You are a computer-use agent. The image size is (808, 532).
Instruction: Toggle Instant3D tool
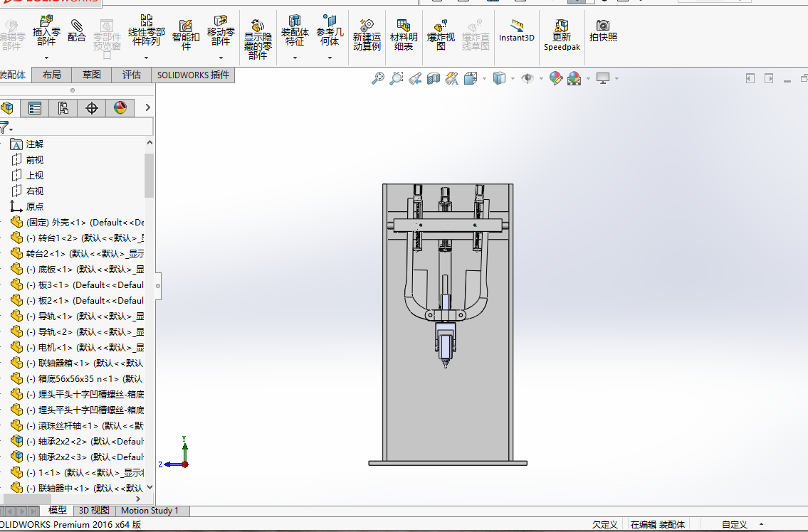516,31
